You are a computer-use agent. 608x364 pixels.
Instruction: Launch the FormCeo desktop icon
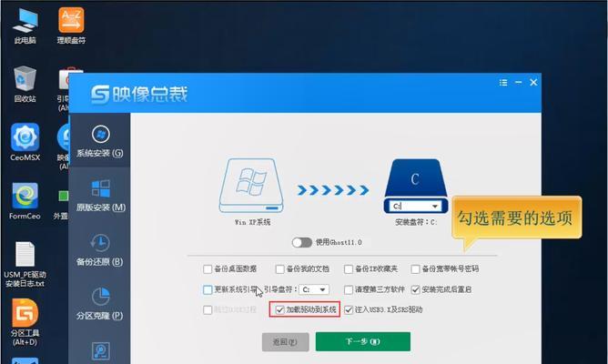click(25, 202)
